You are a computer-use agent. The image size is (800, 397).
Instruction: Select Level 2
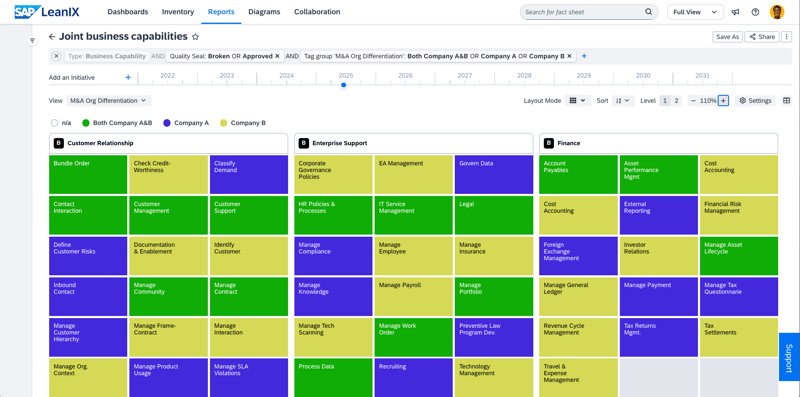(x=676, y=101)
